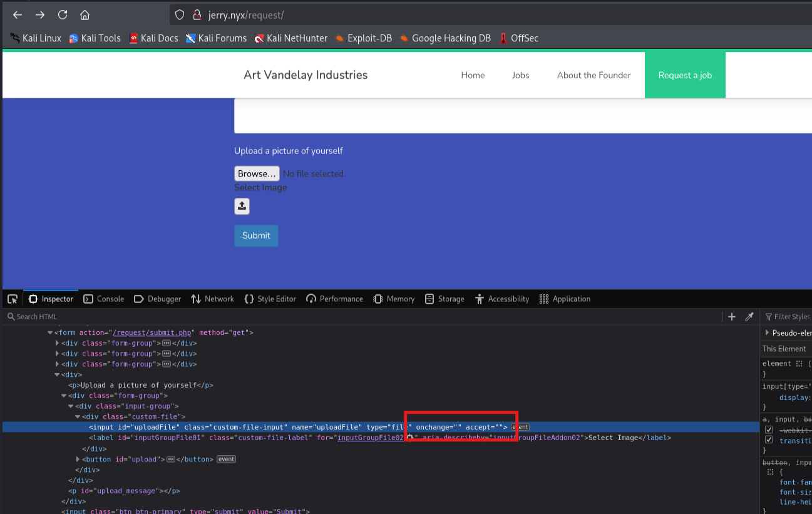This screenshot has width=812, height=514.
Task: Click the blue Submit button
Action: (256, 236)
